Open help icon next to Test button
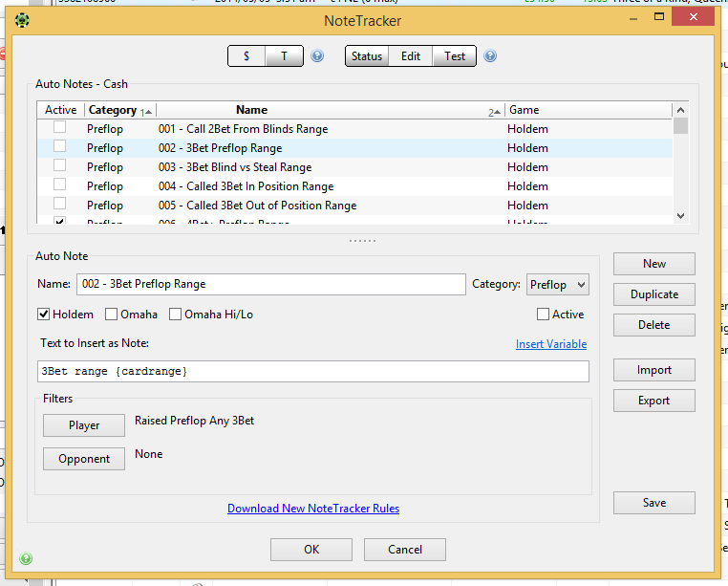Screen dimensions: 728x586 coord(490,56)
